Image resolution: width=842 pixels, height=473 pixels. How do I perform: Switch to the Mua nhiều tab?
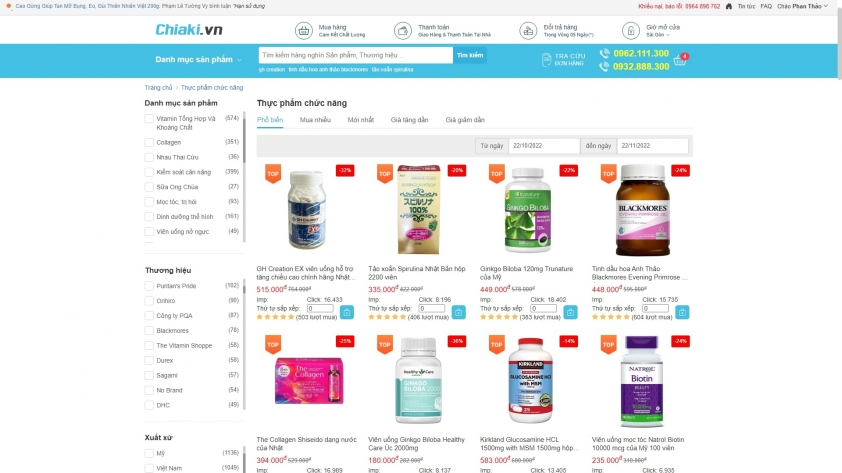pos(315,120)
